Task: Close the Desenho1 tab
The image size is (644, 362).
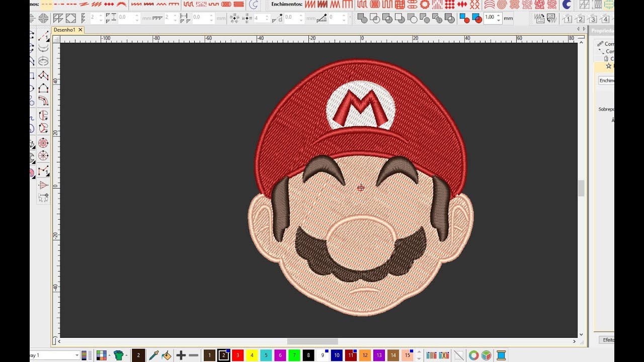Action: pos(80,30)
